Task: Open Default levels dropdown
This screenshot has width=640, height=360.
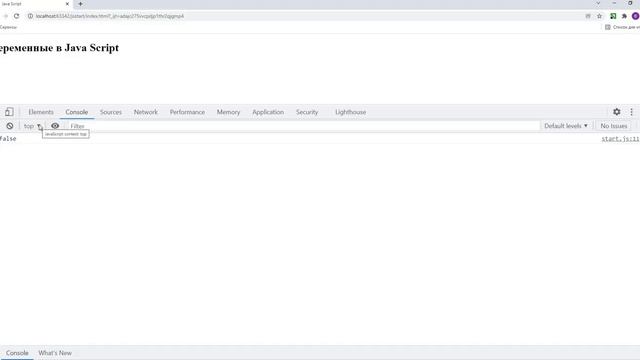Action: [566, 126]
